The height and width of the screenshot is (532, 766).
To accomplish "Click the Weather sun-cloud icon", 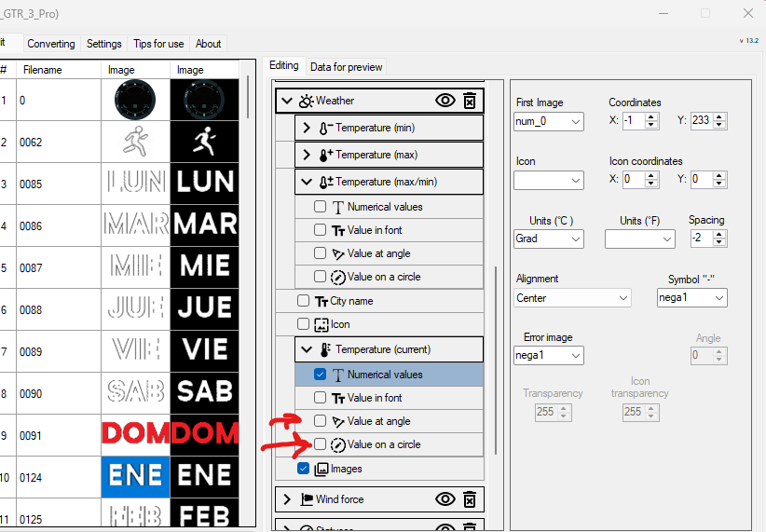I will (307, 102).
